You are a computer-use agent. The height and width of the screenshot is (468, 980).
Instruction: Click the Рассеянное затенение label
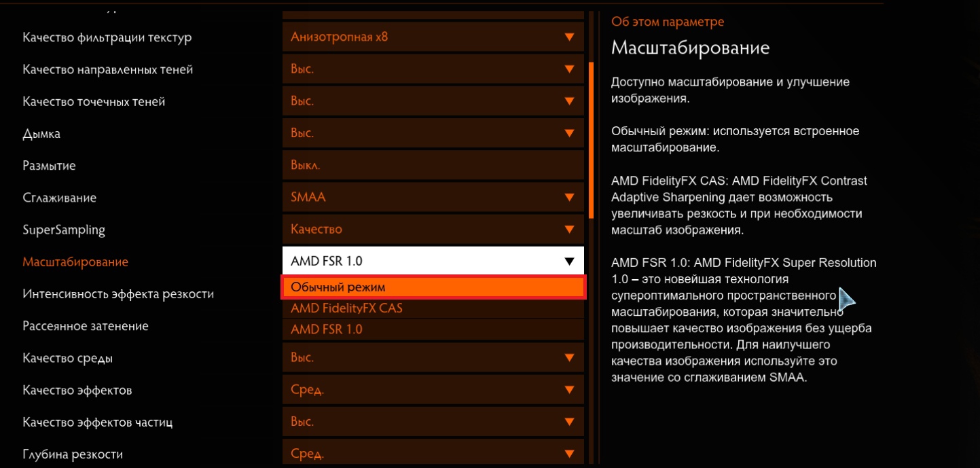(86, 326)
